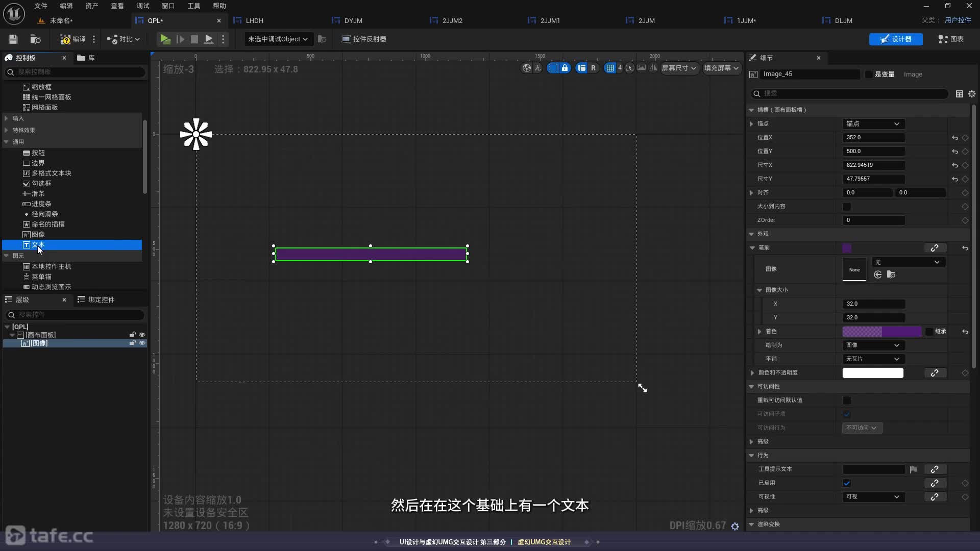Enable the Is Variable checkbox

point(869,74)
